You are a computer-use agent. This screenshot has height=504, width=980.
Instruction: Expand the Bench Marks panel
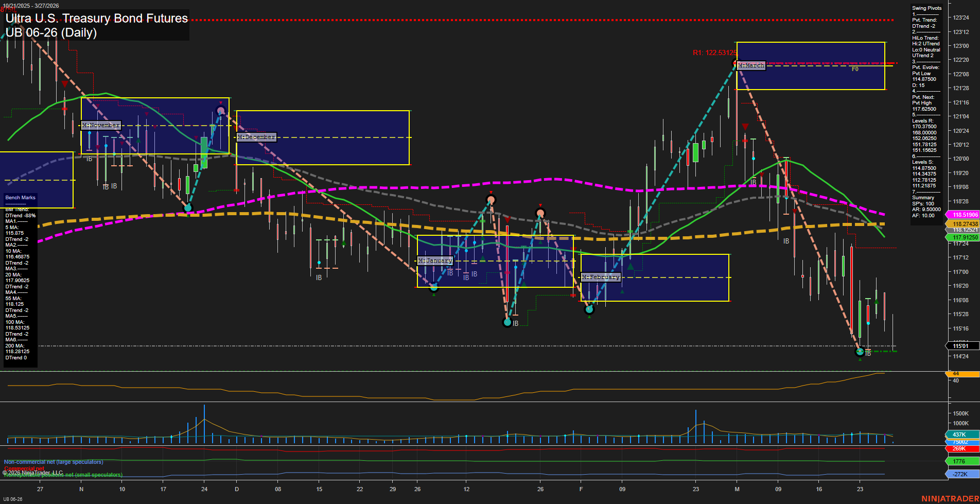[20, 197]
